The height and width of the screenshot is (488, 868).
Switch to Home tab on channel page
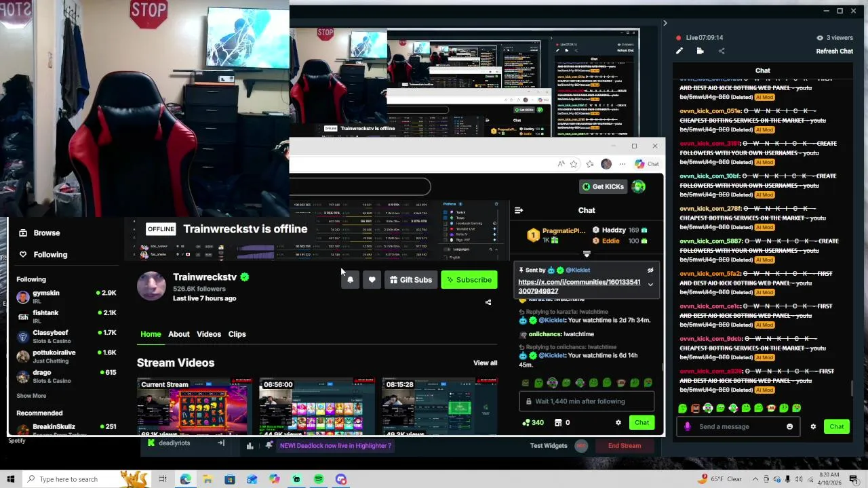(151, 334)
